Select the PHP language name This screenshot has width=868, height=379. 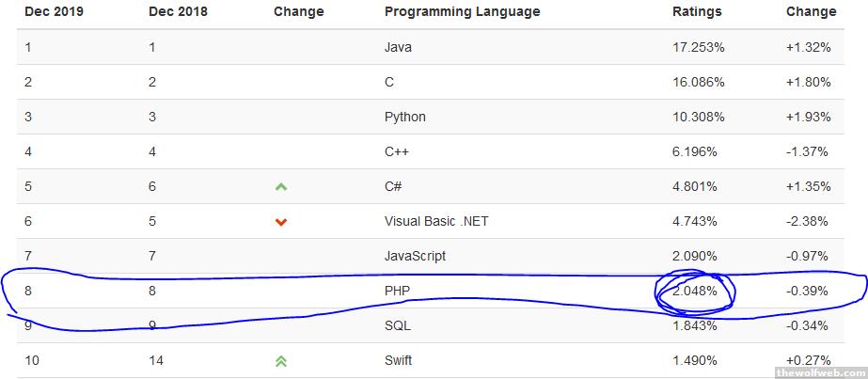click(x=398, y=292)
